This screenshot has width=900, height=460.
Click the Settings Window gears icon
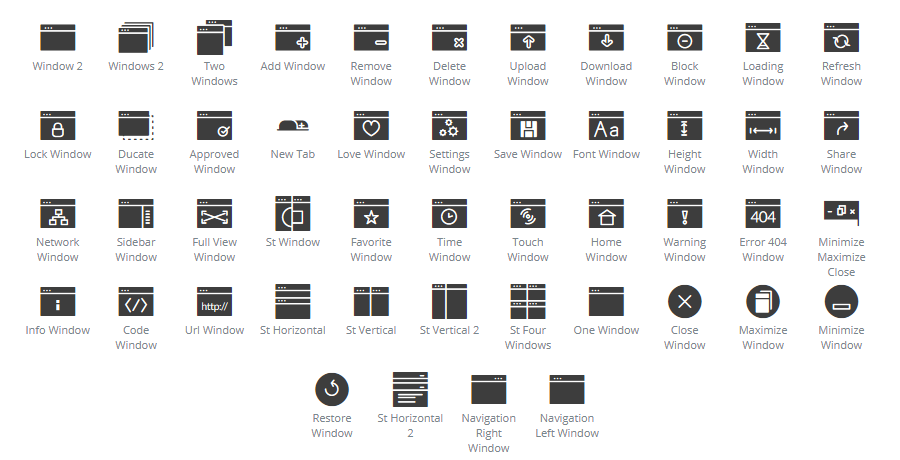450,126
